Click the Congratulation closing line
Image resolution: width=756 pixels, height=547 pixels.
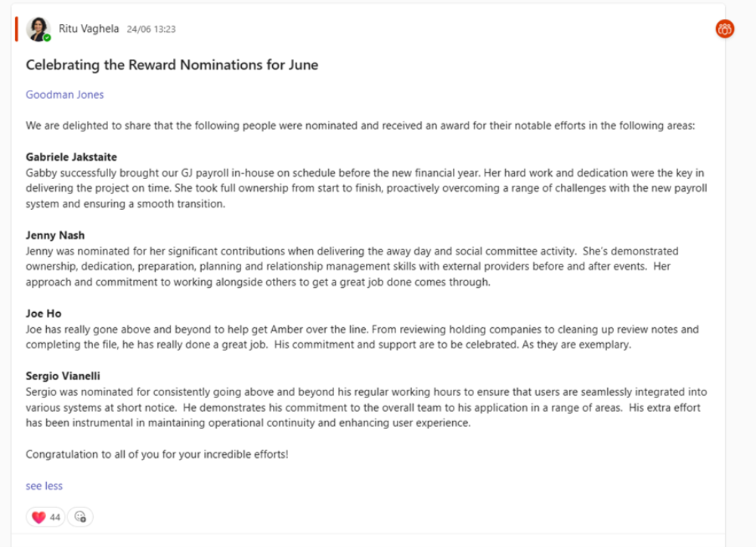(x=156, y=454)
